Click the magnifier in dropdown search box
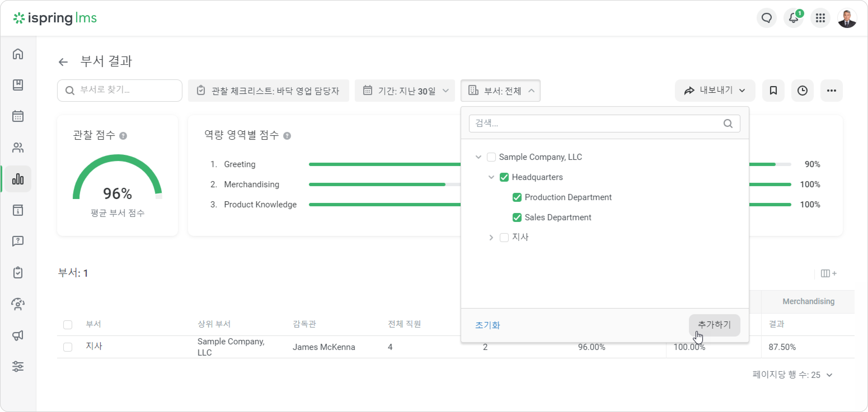The image size is (868, 412). point(728,124)
